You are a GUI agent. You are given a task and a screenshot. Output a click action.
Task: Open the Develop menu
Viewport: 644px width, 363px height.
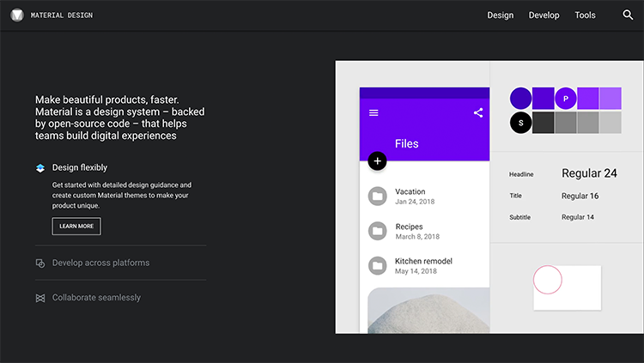pyautogui.click(x=544, y=15)
